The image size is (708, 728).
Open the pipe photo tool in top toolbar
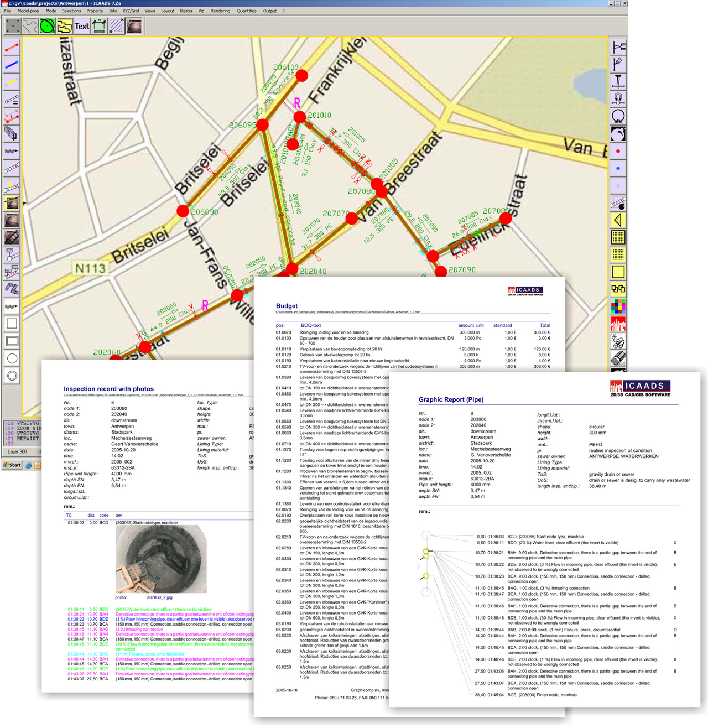click(133, 25)
